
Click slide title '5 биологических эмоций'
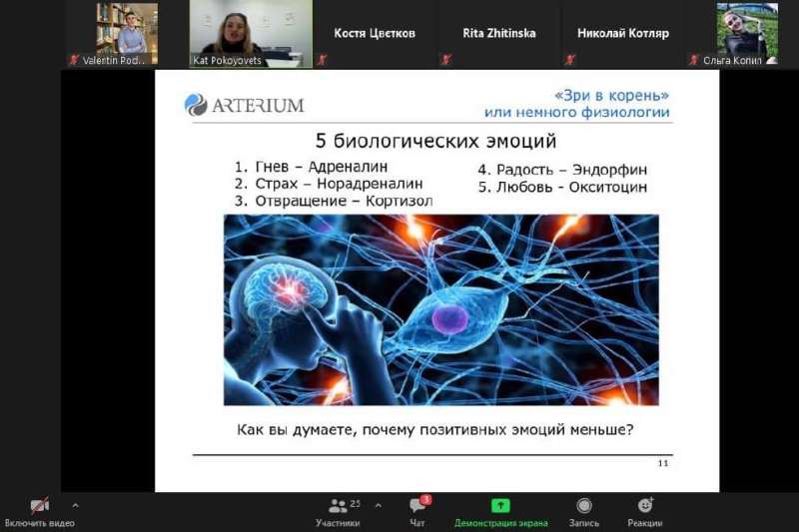pyautogui.click(x=435, y=141)
